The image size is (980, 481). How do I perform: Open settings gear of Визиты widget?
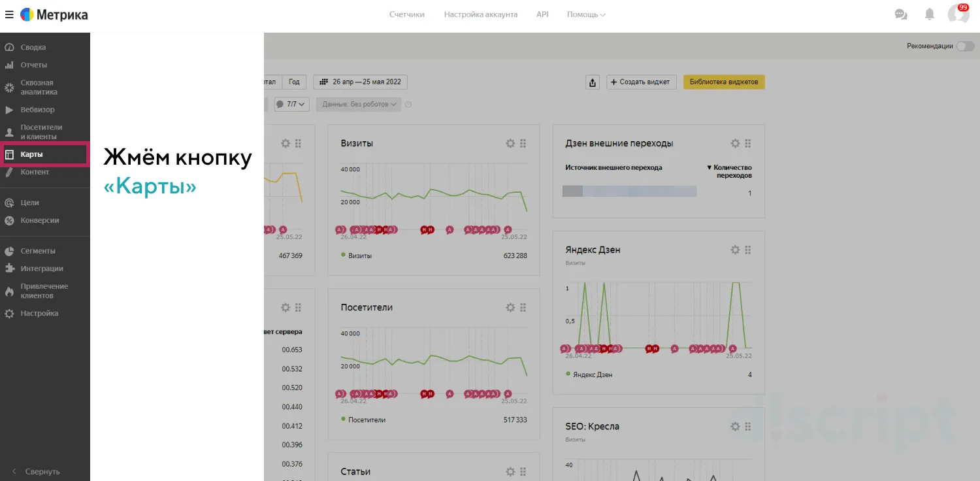click(510, 143)
